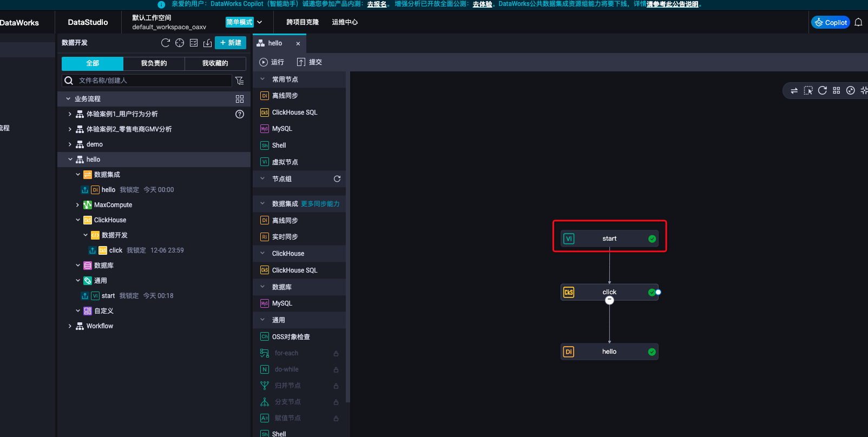Collapse 常用节点 section in node palette
868x437 pixels.
point(262,79)
